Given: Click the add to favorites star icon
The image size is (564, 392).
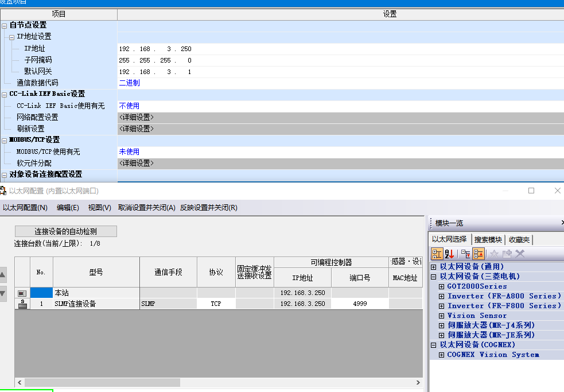Looking at the screenshot, I should (494, 254).
